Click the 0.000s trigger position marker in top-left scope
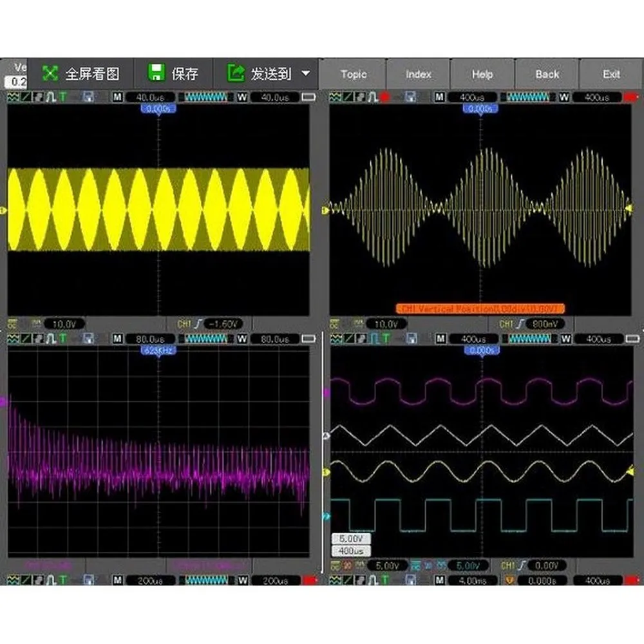 (158, 109)
